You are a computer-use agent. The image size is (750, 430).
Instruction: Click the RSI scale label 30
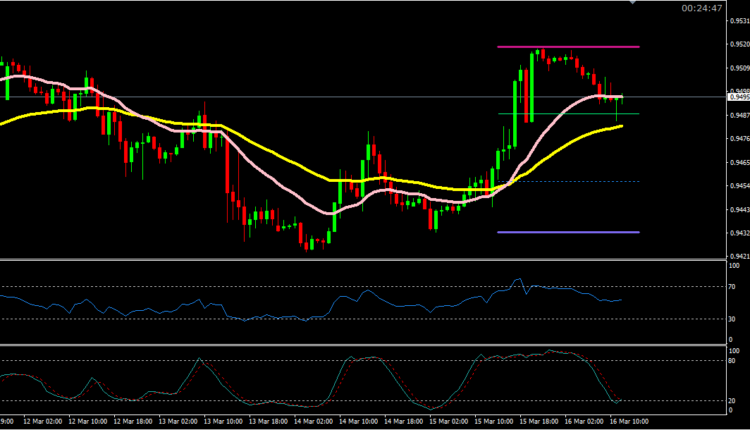point(734,319)
